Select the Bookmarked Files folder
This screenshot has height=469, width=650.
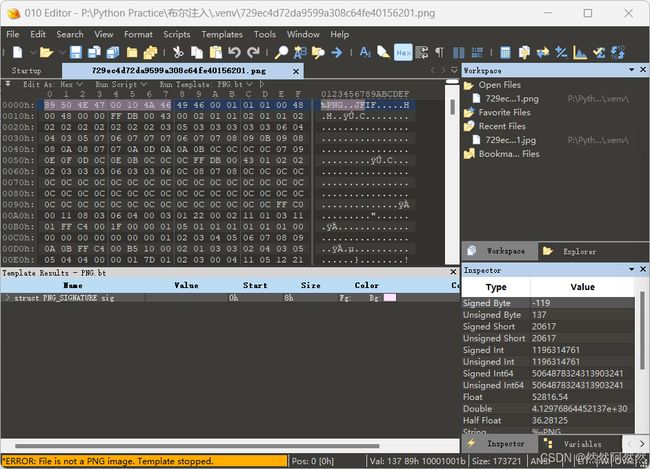[x=509, y=154]
